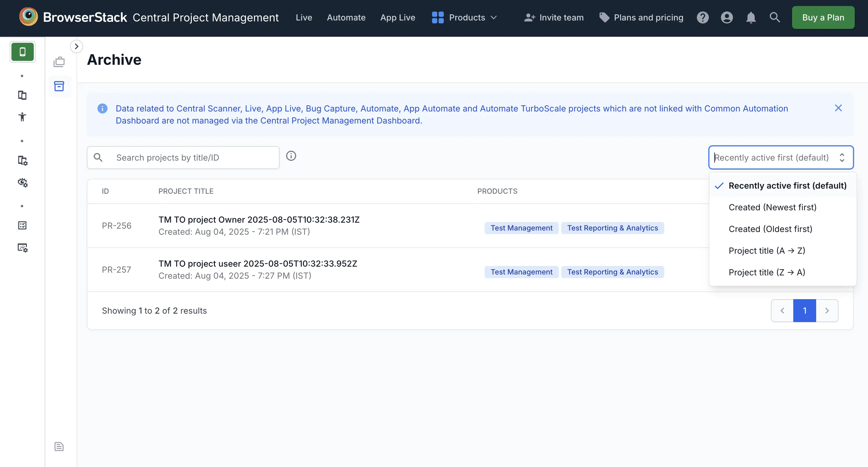Click the sort order combo box

781,157
